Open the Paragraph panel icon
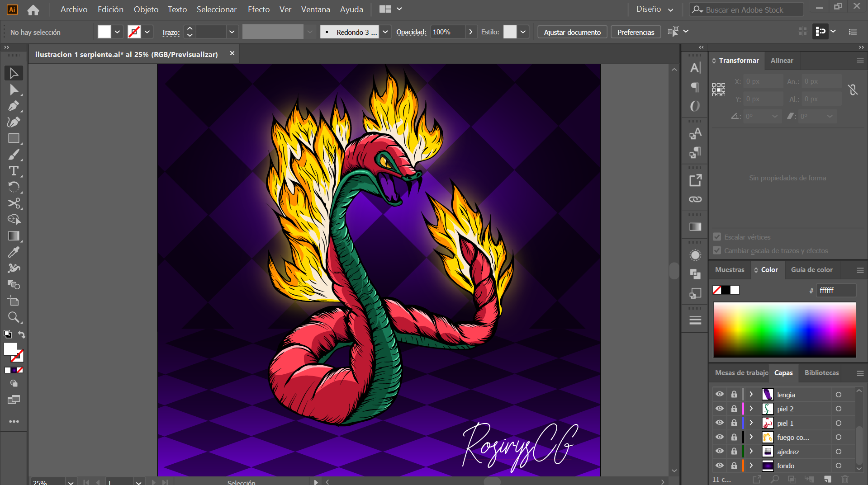This screenshot has height=485, width=868. [695, 87]
